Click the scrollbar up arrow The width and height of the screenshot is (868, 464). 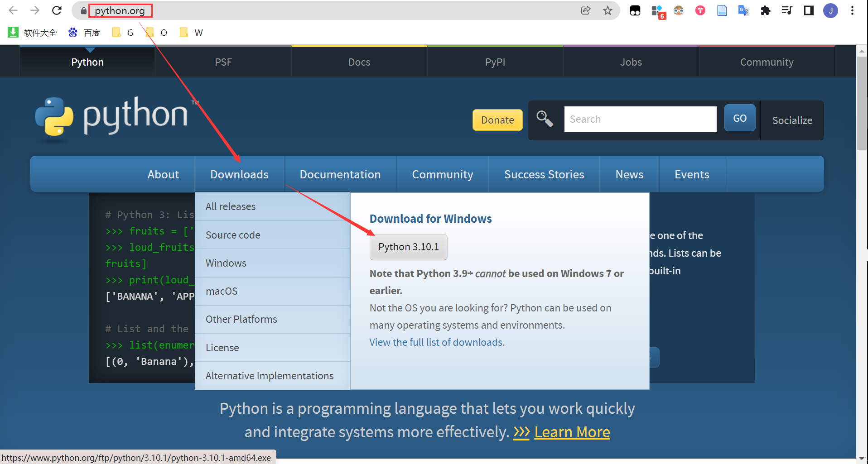tap(862, 51)
